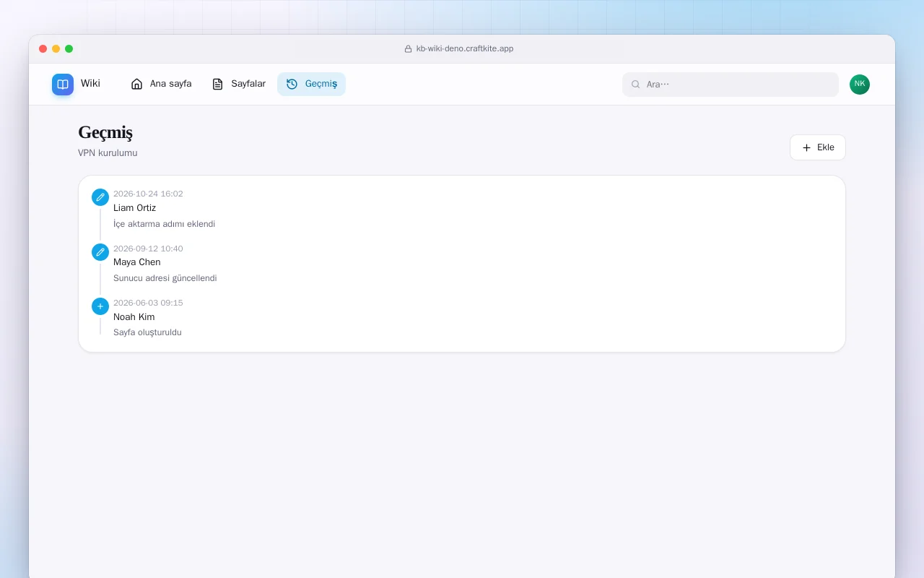Viewport: 924px width, 578px height.
Task: Click the note Sunucu adresi güncellendi
Action: (x=165, y=278)
